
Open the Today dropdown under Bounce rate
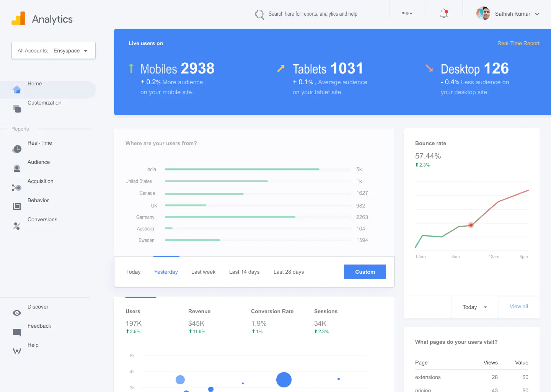coord(474,307)
